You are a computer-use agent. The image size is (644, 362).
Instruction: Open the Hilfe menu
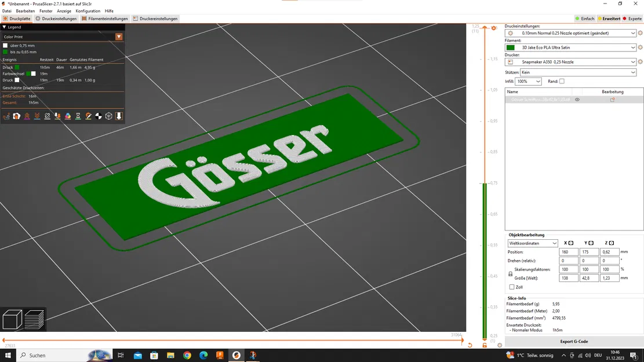109,11
